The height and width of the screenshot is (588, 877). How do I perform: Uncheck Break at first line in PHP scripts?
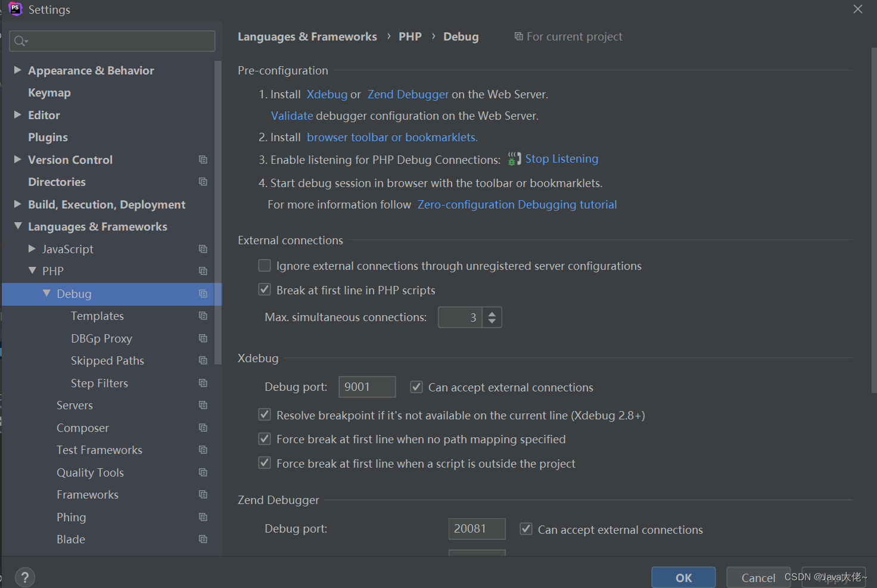(x=265, y=289)
